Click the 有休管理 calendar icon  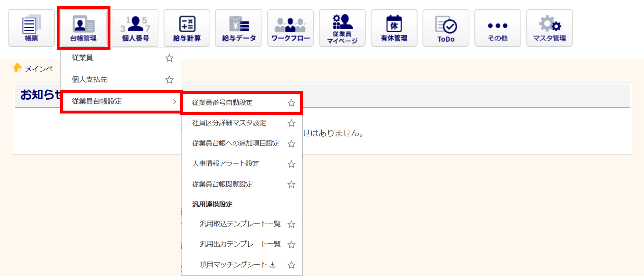click(394, 28)
